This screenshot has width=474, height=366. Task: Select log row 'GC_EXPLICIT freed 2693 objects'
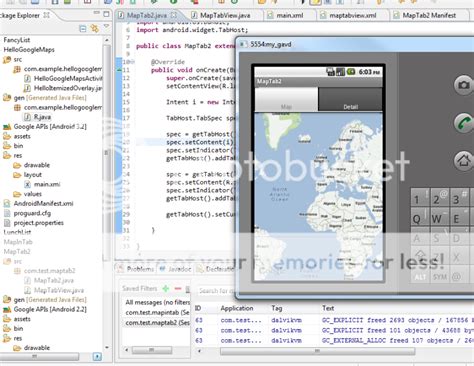[x=333, y=320]
